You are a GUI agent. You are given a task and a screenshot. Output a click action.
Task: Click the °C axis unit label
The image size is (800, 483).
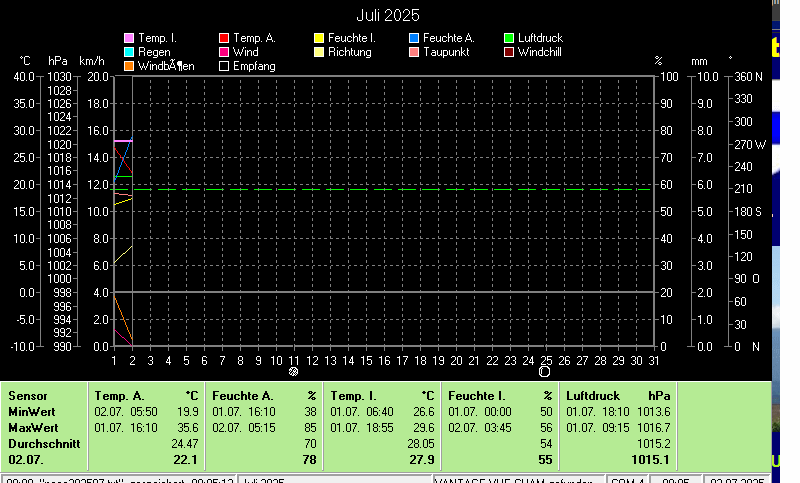pos(25,61)
